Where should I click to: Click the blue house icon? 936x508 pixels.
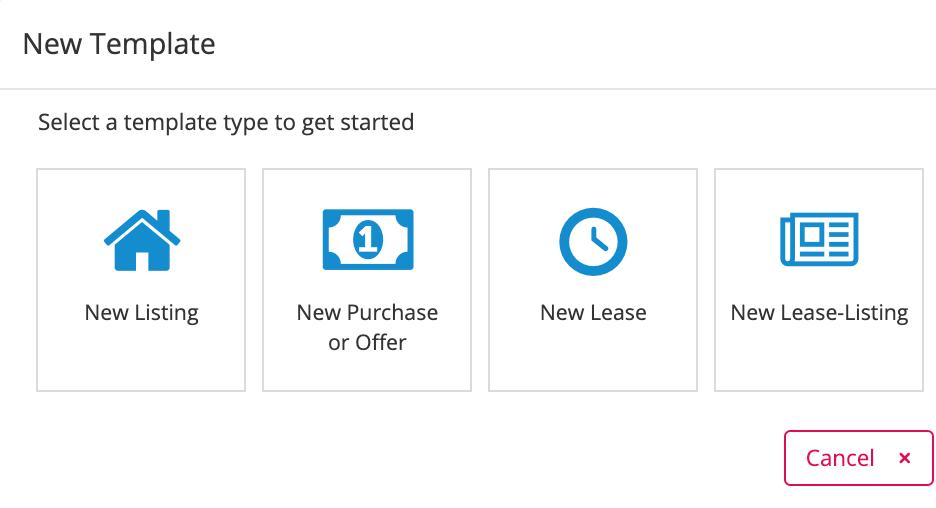tap(142, 241)
